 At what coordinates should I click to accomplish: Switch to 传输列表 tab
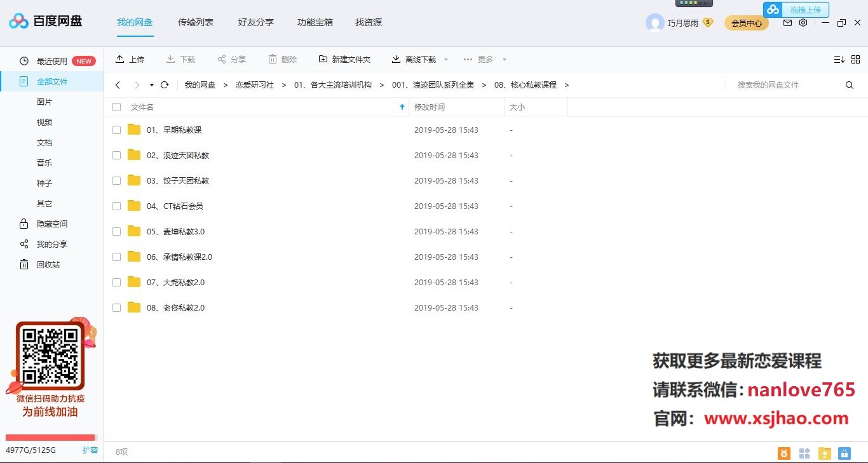(196, 22)
